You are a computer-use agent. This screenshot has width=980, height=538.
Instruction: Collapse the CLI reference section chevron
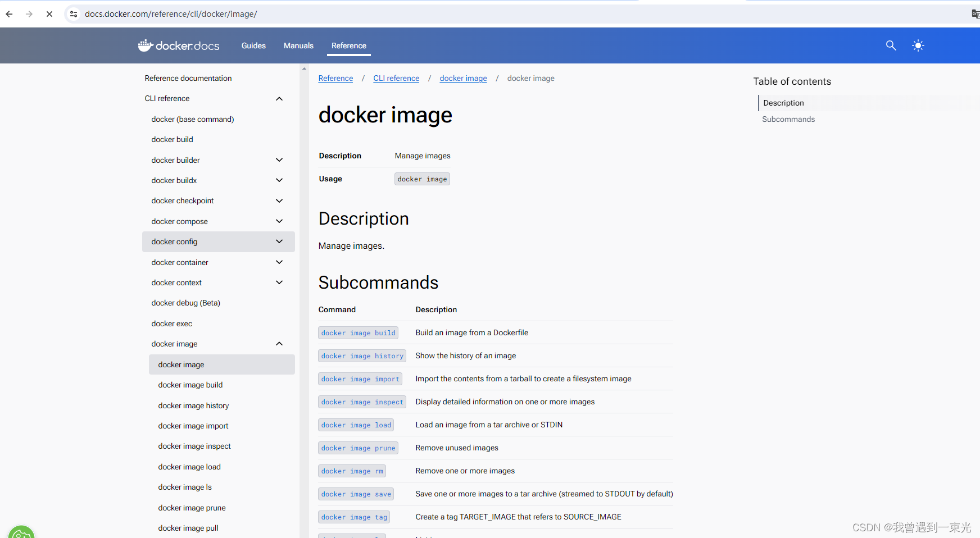(x=279, y=99)
